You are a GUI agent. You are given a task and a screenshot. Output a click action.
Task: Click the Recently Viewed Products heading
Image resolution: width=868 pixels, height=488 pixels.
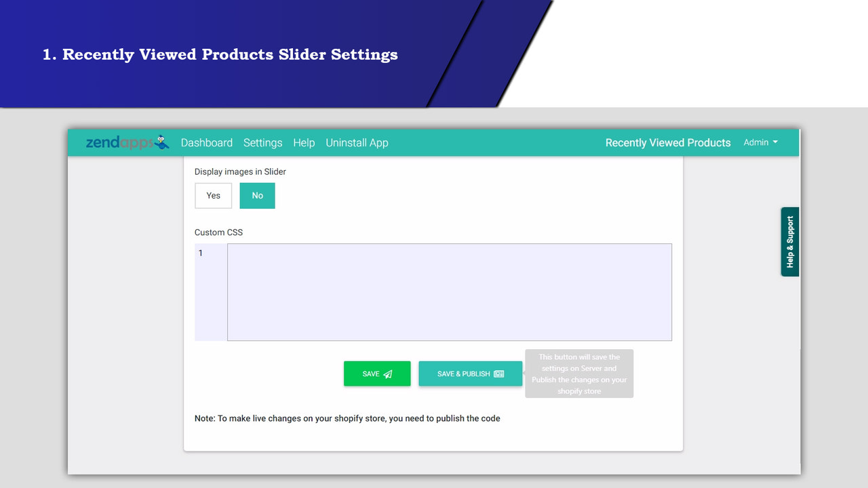(667, 142)
